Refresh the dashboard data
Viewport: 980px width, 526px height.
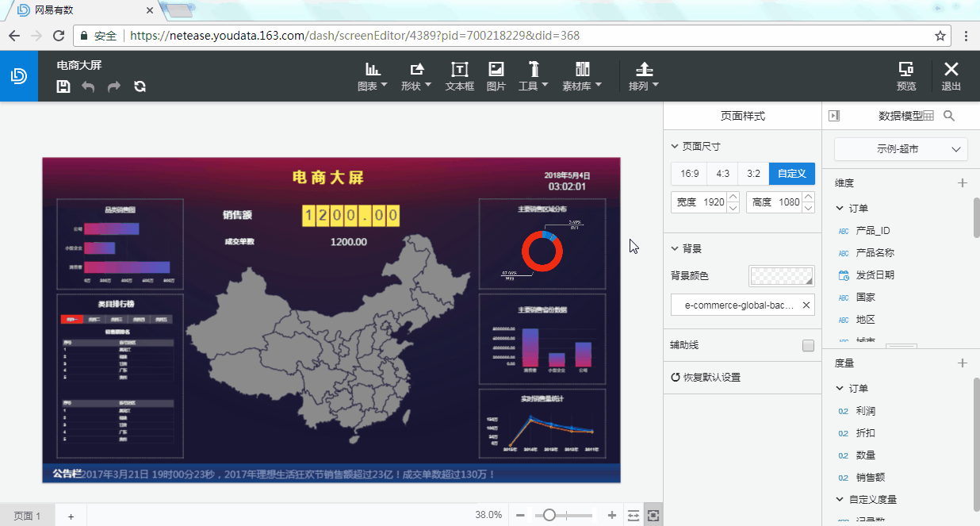tap(140, 86)
